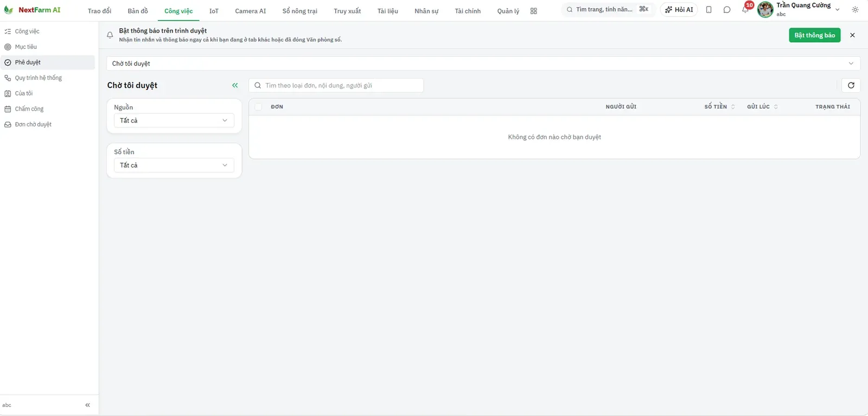Screen dimensions: 868x416
Task: Toggle the theme sun icon
Action: [x=855, y=10]
